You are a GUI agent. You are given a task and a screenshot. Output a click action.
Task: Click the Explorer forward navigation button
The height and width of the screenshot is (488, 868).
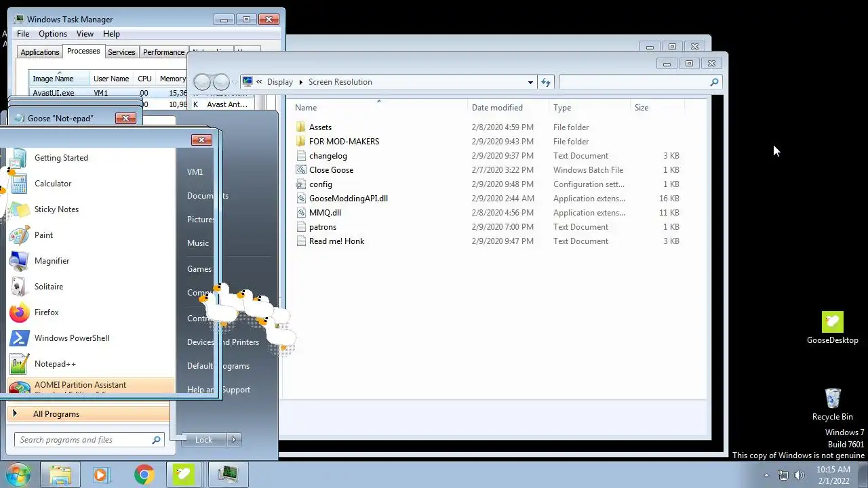[x=221, y=82]
